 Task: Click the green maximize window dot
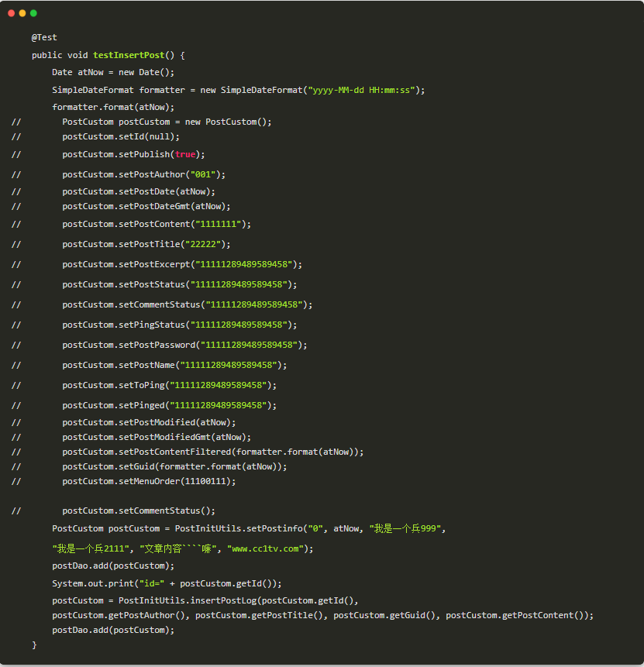click(x=33, y=13)
